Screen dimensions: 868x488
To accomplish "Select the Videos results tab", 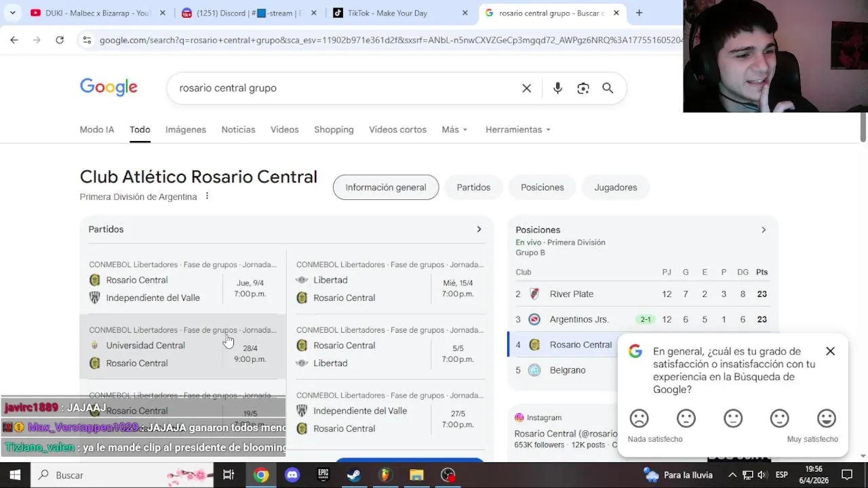I will click(x=284, y=129).
